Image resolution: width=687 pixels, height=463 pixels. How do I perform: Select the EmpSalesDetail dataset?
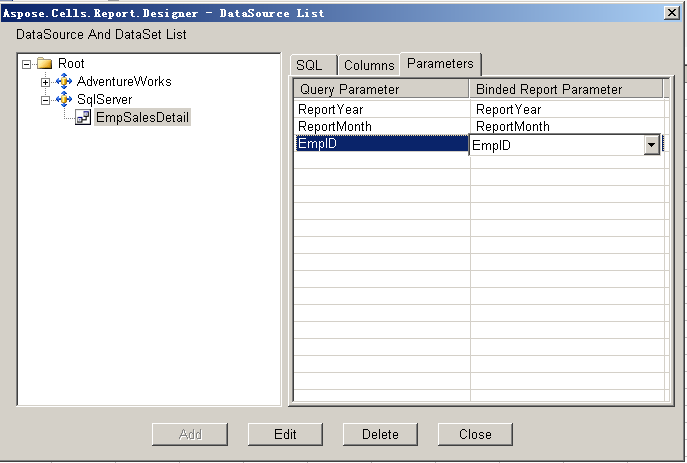[142, 117]
